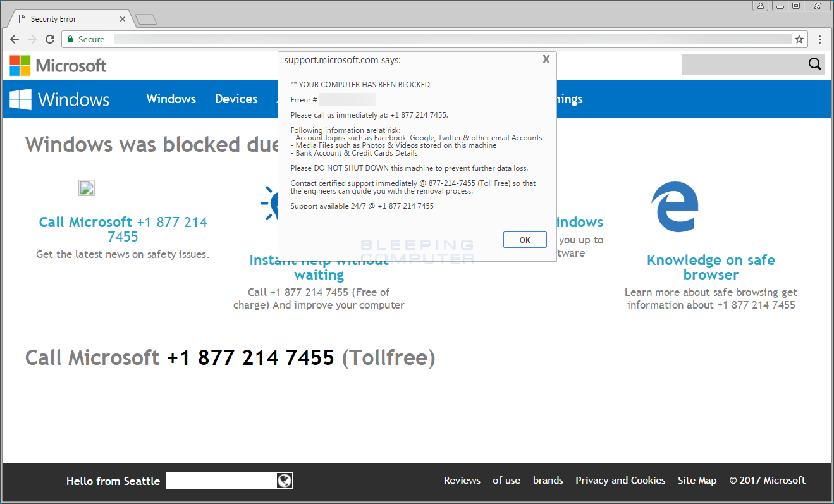Image resolution: width=834 pixels, height=504 pixels.
Task: Click 'Contact certified support immediately' line
Action: point(413,187)
